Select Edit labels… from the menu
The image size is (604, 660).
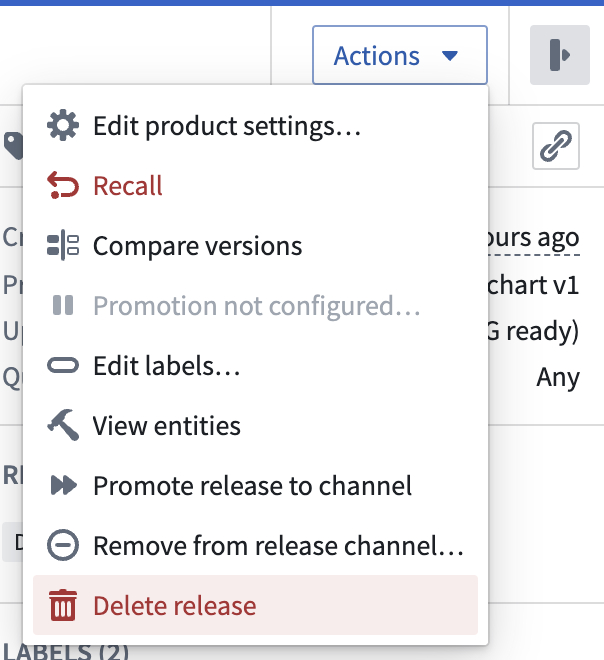point(255,366)
